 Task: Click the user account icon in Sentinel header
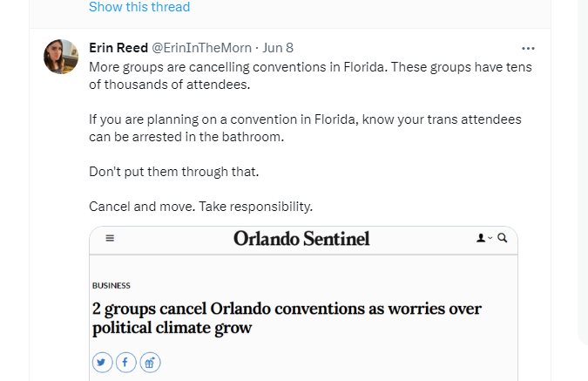click(480, 237)
